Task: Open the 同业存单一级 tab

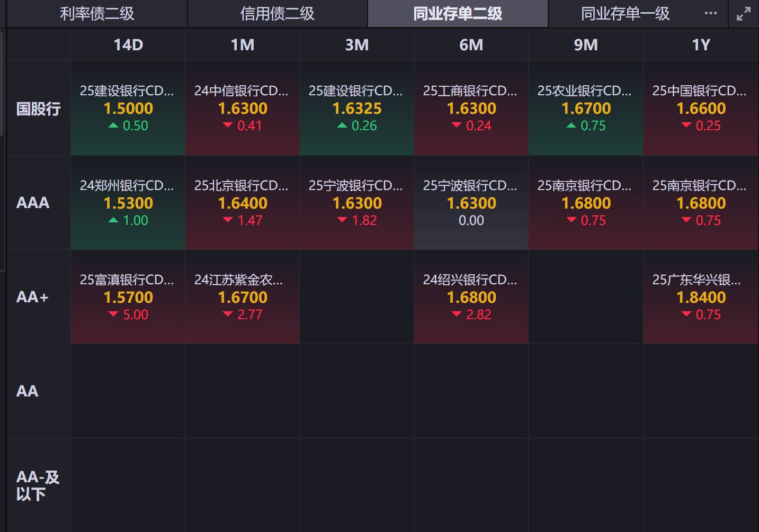Action: point(626,14)
